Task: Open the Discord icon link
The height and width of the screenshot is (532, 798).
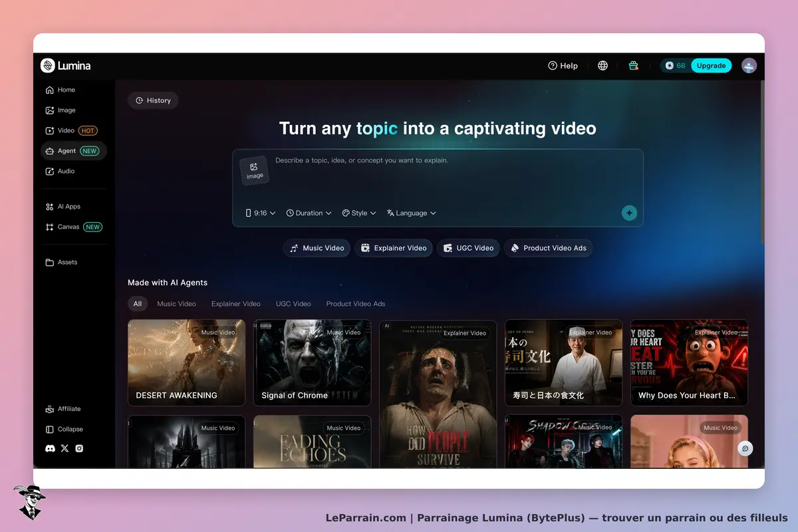Action: pos(50,448)
